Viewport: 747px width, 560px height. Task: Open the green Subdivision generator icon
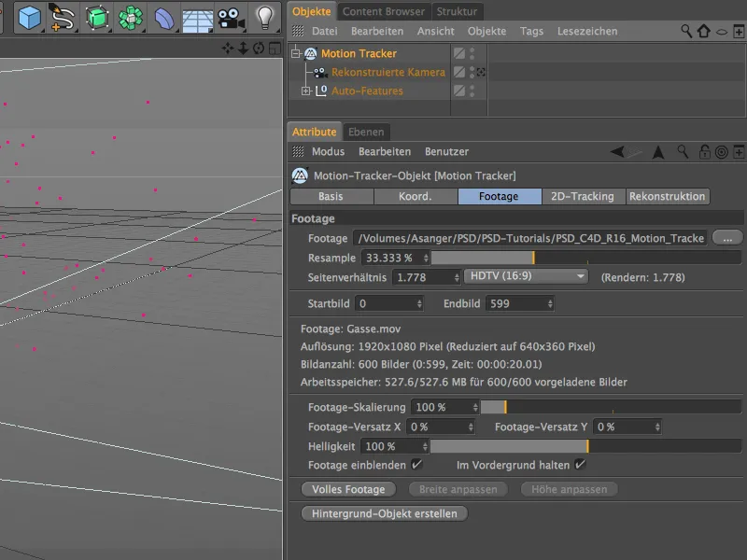pos(97,18)
